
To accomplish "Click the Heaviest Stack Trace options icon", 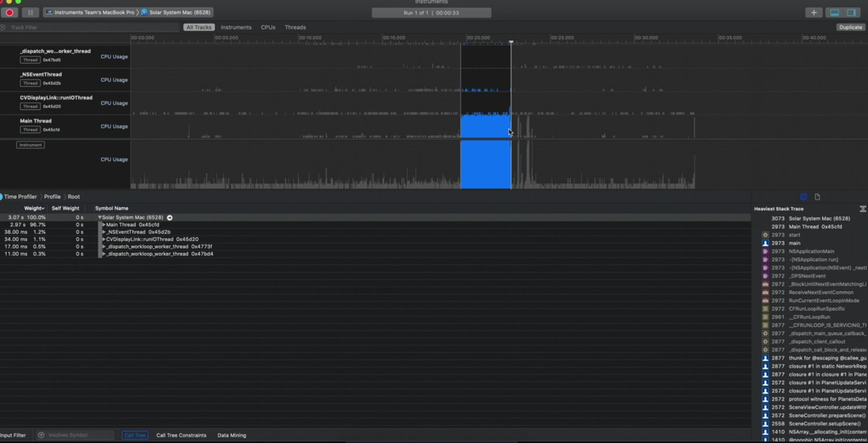I will point(863,209).
